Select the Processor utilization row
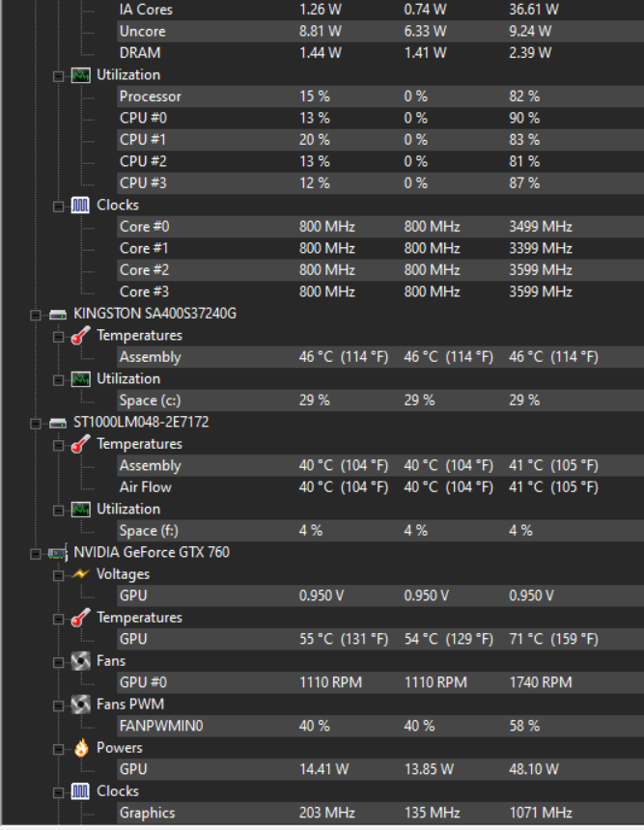Viewport: 644px width, 830px height. [380, 97]
